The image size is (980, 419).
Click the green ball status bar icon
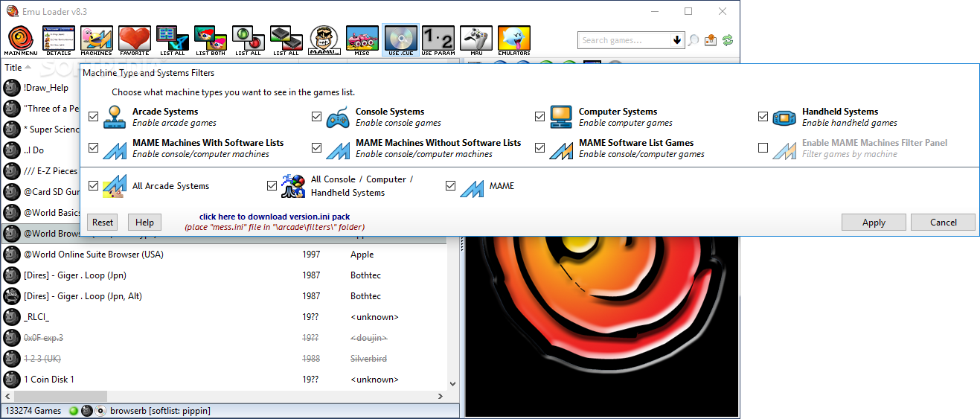click(74, 411)
